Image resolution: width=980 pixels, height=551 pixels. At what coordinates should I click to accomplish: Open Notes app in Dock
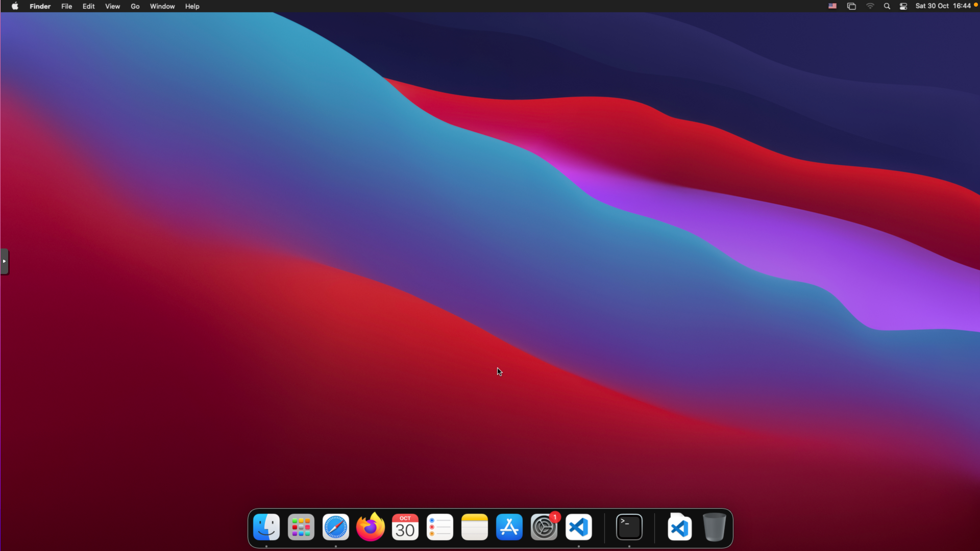pos(475,527)
